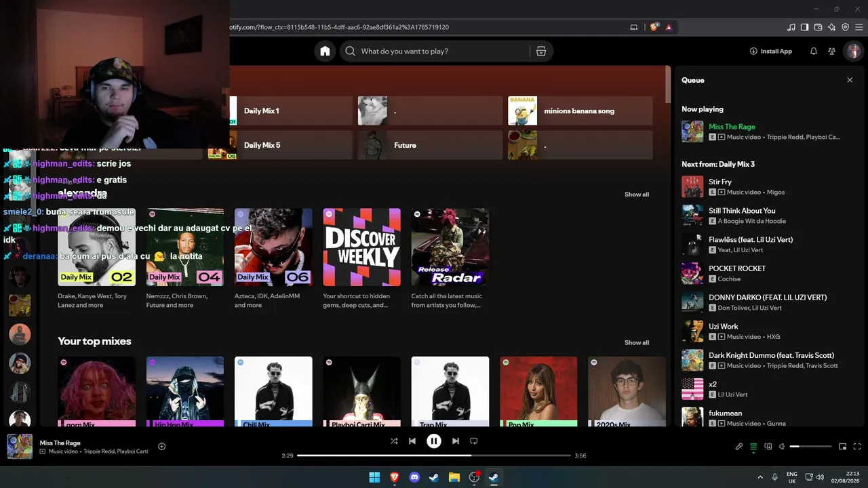868x488 pixels.
Task: Select POCKET ROCKET in the queue
Action: tap(767, 273)
